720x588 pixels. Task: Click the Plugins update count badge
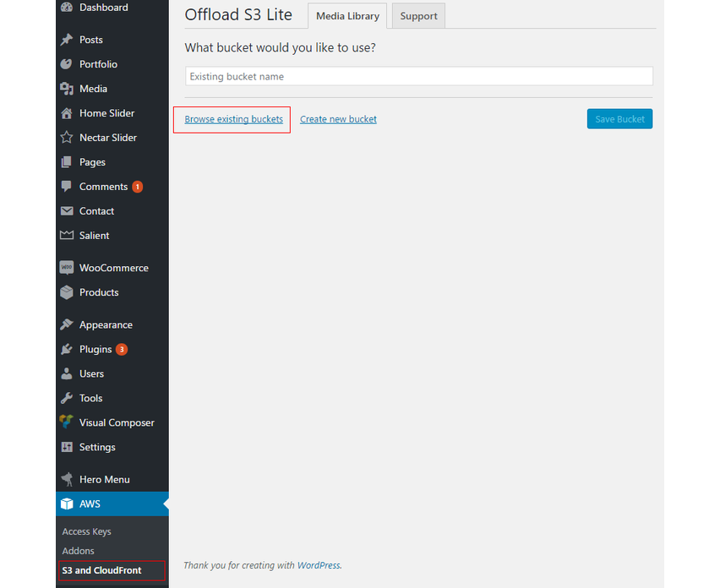click(x=122, y=349)
